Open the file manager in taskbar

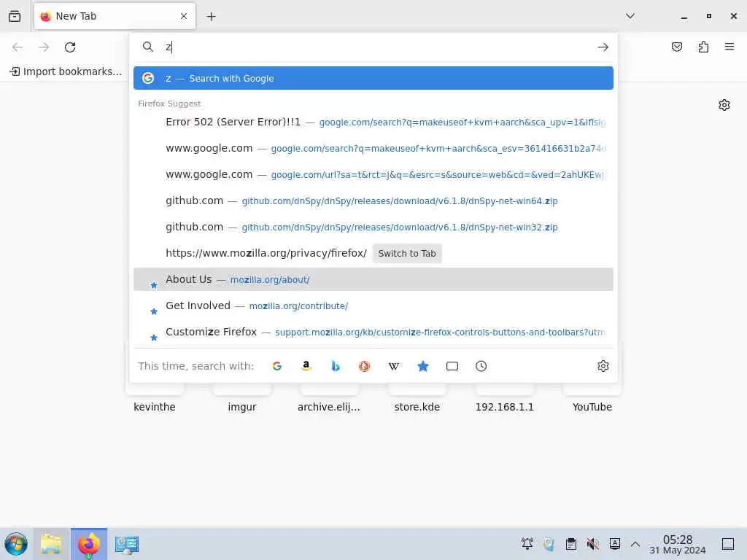(51, 544)
